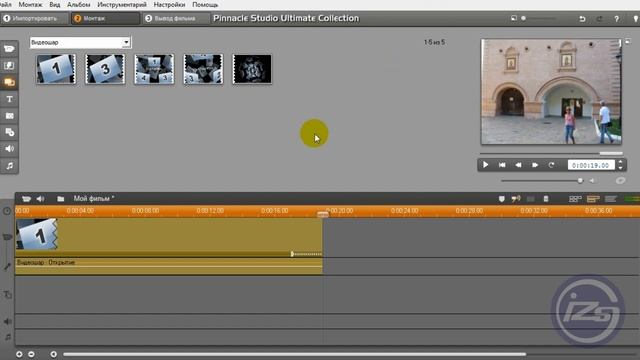Go to step 2 Монтаж tab

[105, 18]
